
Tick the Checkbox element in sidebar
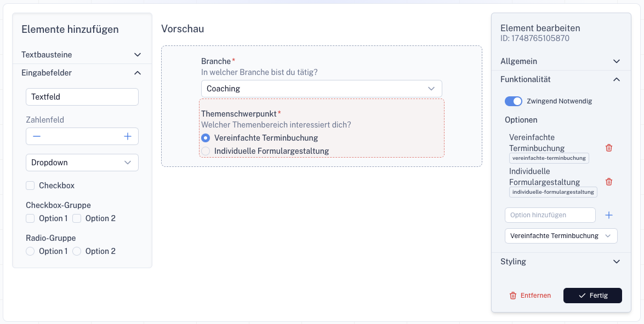pyautogui.click(x=30, y=186)
